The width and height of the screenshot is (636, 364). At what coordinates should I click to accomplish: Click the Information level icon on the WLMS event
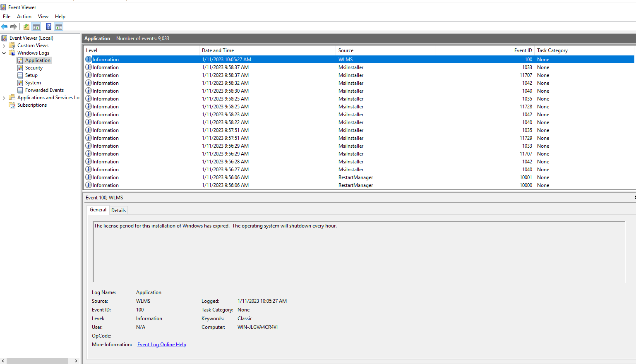point(88,59)
